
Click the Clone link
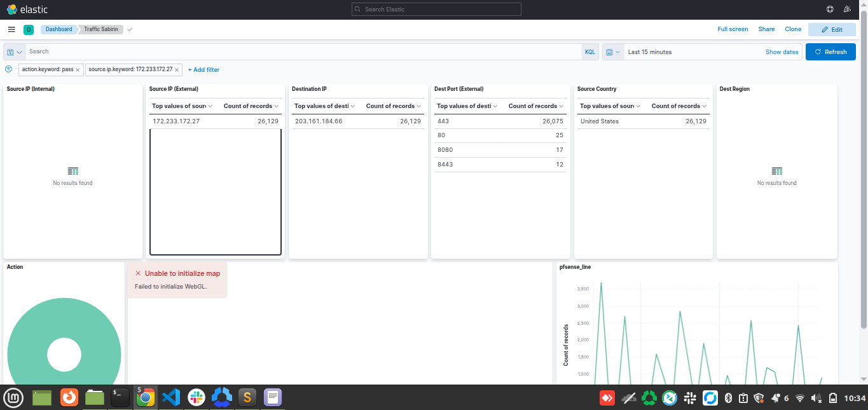pos(793,29)
